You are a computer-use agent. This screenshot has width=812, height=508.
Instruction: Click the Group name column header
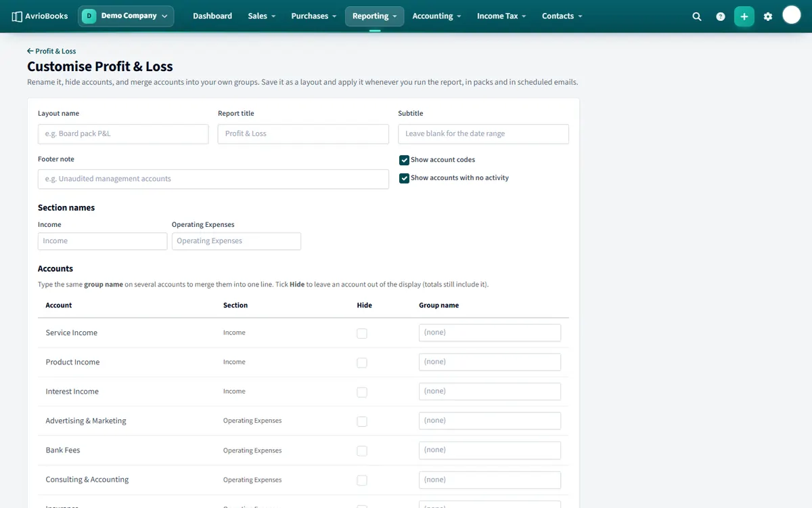coord(439,305)
